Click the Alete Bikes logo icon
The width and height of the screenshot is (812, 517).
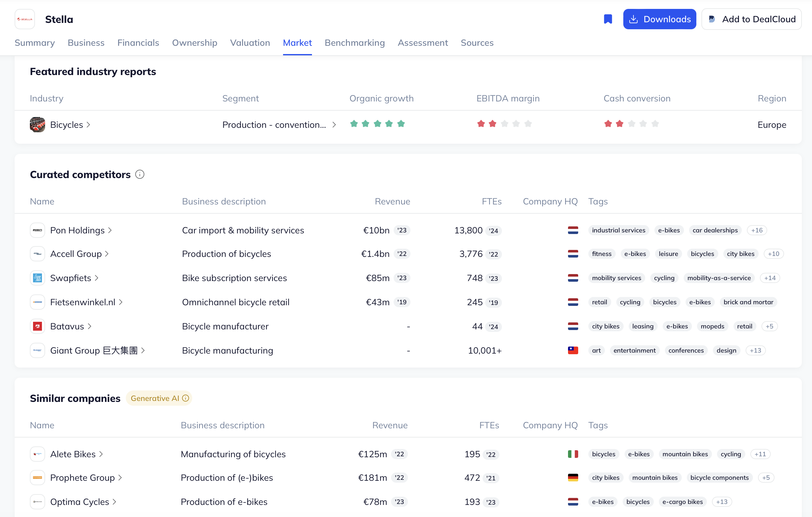pyautogui.click(x=37, y=454)
